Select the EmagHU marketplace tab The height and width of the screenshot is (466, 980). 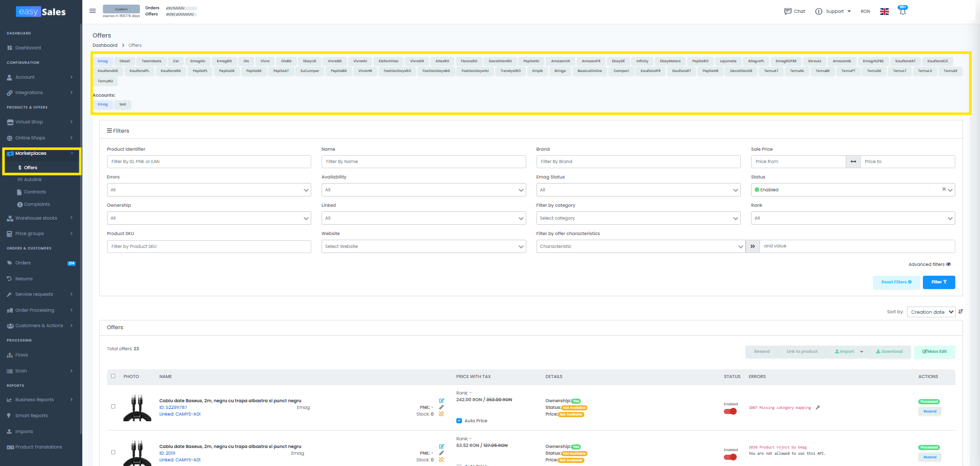click(198, 61)
